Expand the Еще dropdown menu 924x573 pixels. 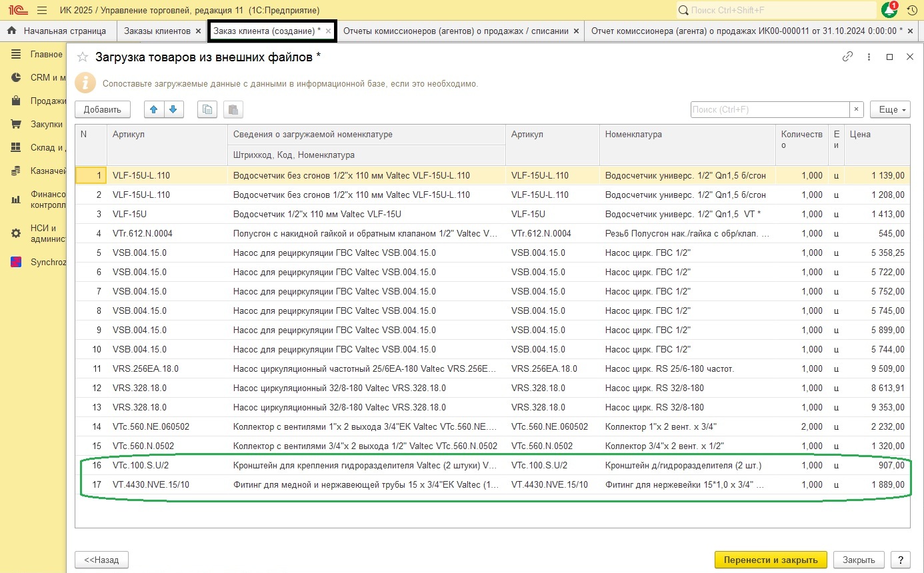pyautogui.click(x=890, y=110)
